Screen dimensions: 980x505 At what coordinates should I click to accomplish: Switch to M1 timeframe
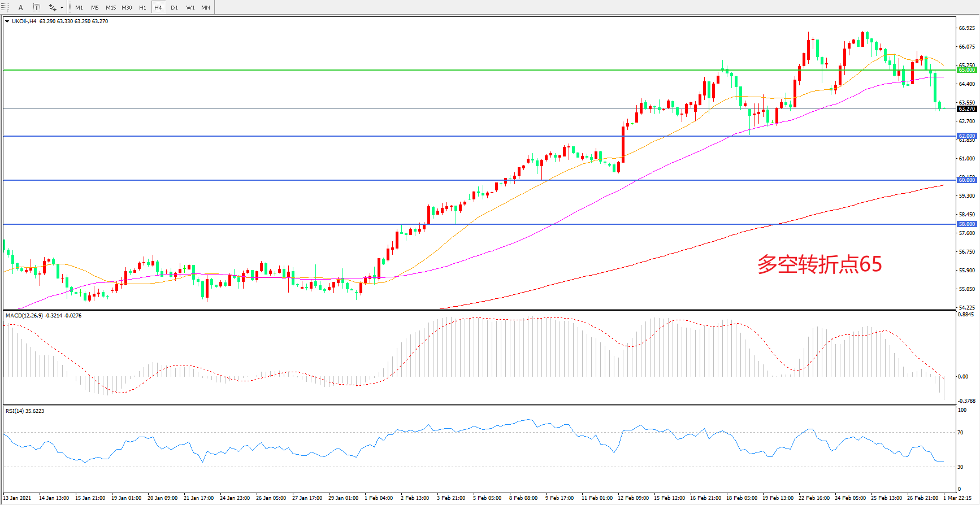(79, 7)
